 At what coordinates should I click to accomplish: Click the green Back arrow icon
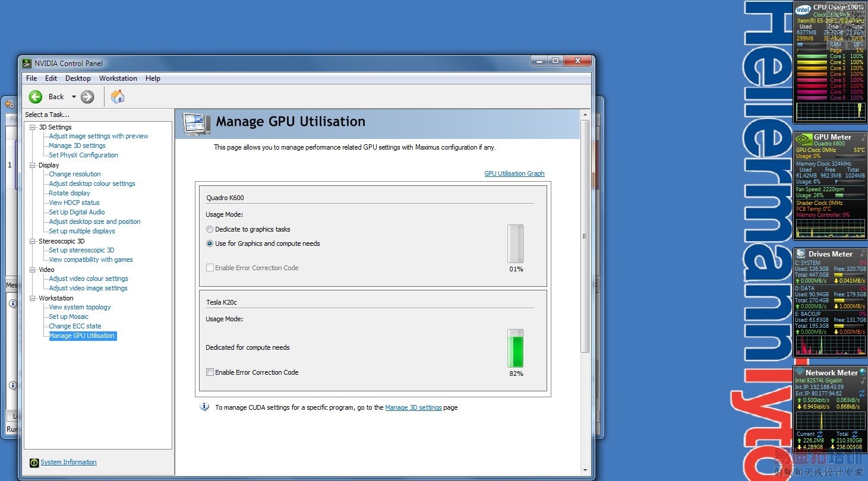click(x=36, y=97)
